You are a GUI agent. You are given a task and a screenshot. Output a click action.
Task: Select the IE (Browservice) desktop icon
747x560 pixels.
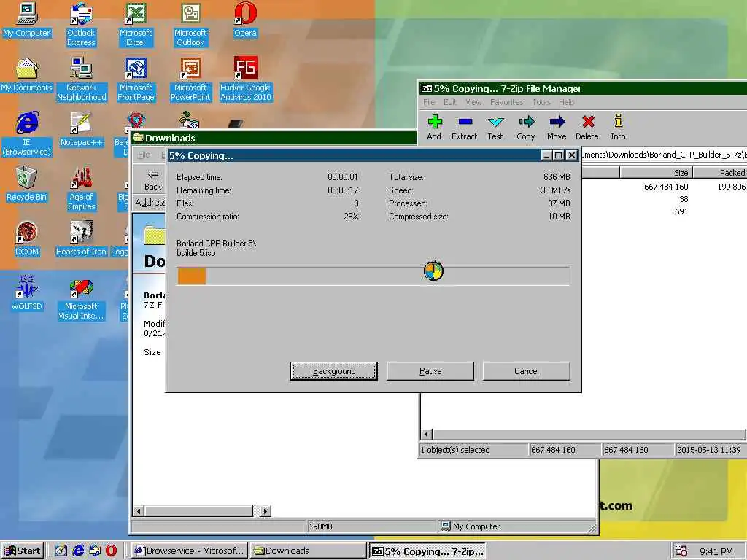click(x=27, y=134)
